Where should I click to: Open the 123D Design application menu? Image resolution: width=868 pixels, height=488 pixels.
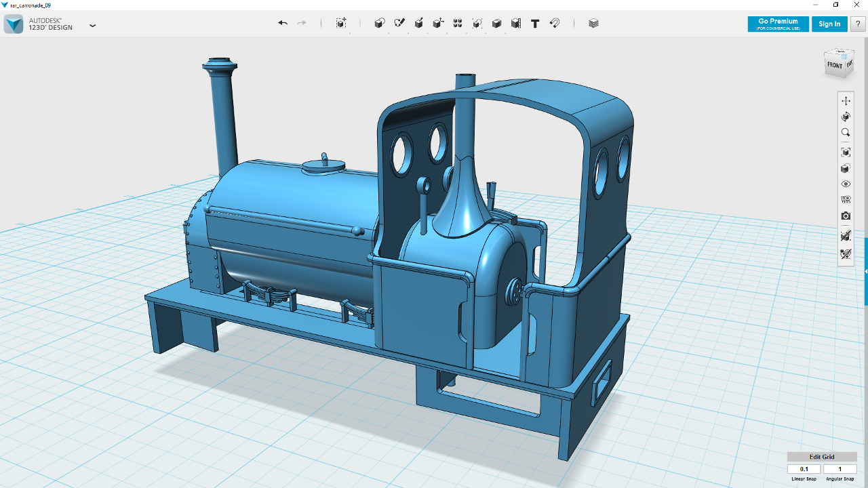(x=93, y=26)
